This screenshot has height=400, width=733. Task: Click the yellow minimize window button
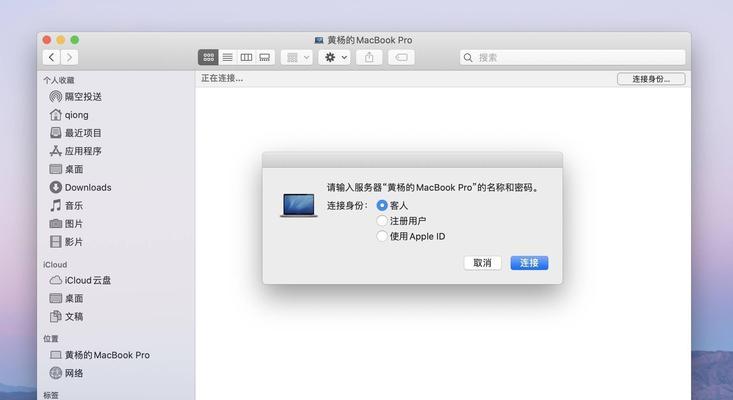[x=61, y=40]
